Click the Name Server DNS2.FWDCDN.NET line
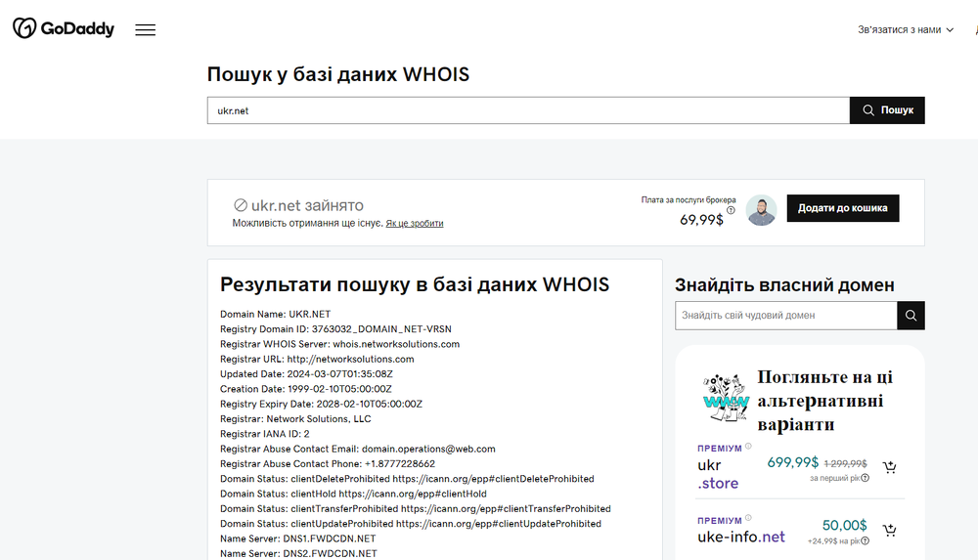The image size is (978, 560). 298,554
